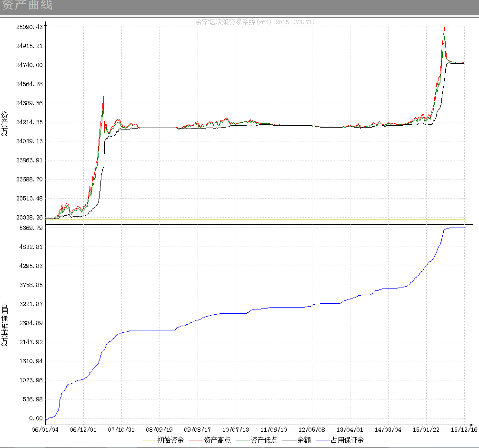Click green line swatch beside 资产低点

coord(243,440)
